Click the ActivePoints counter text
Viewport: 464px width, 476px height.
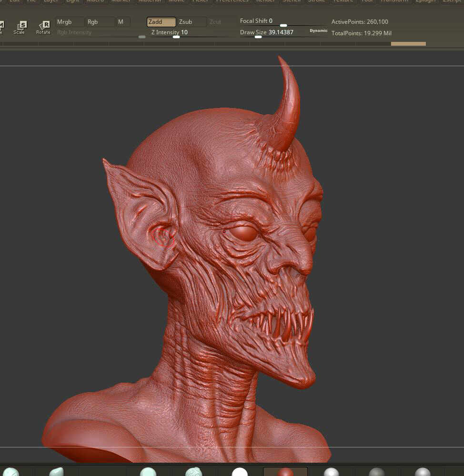tap(360, 21)
